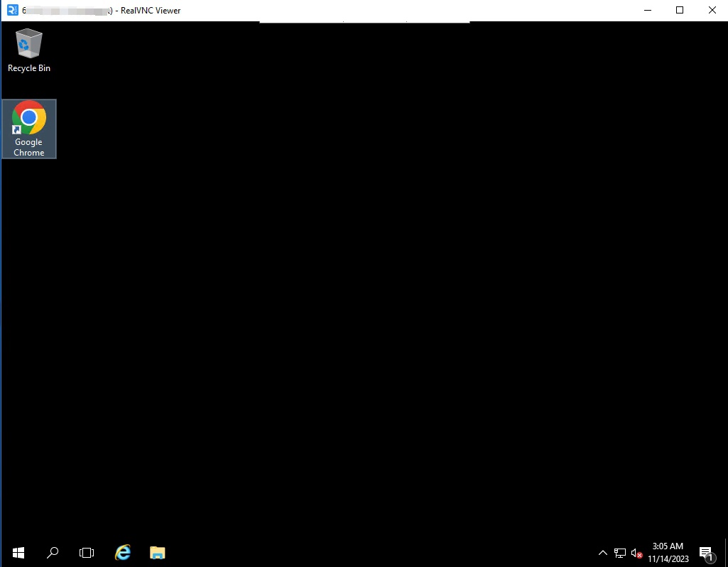The height and width of the screenshot is (567, 728).
Task: Open Task View from the taskbar
Action: (x=86, y=552)
